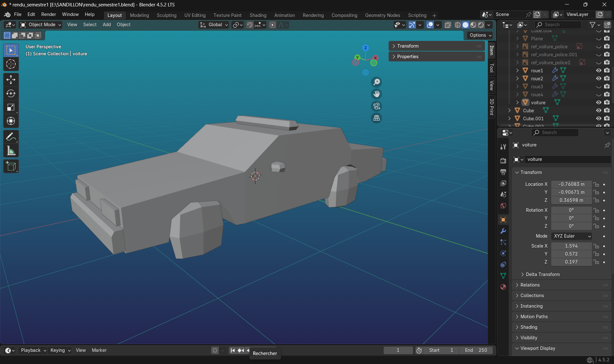The width and height of the screenshot is (614, 364).
Task: Expand the Delta Transform section
Action: (x=543, y=274)
